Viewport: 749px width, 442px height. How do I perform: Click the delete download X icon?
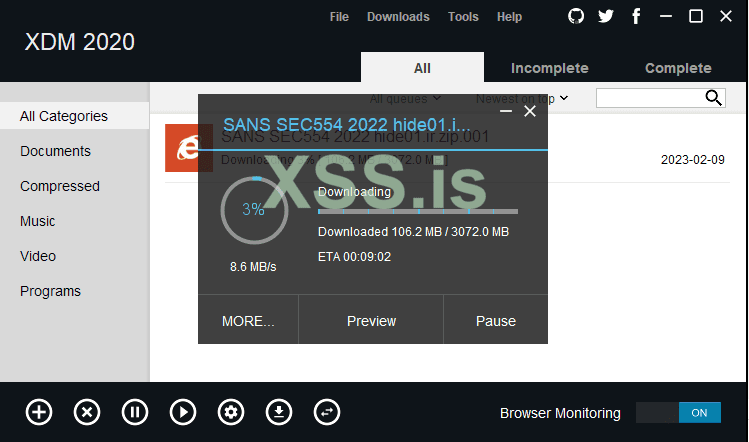point(87,412)
